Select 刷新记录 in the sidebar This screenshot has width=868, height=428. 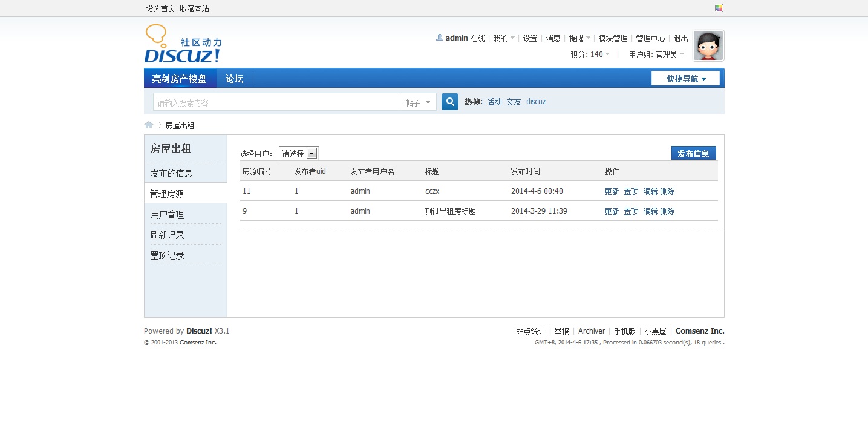(168, 235)
